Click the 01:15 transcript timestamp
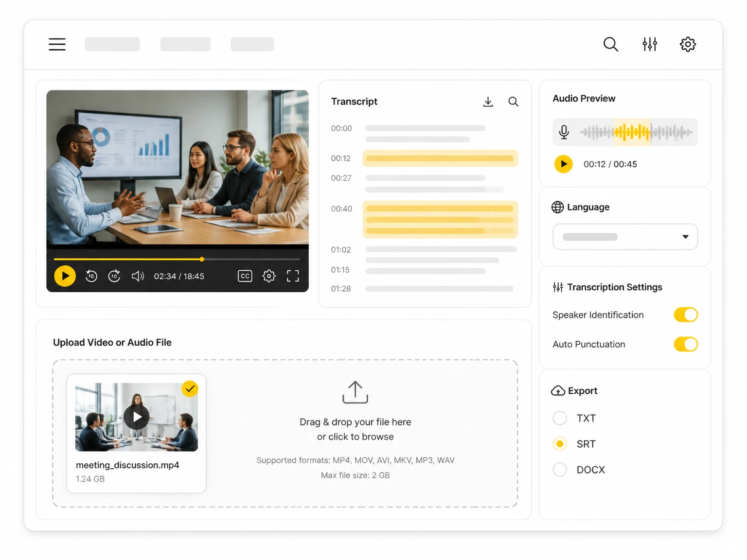This screenshot has width=747, height=560. pos(340,270)
